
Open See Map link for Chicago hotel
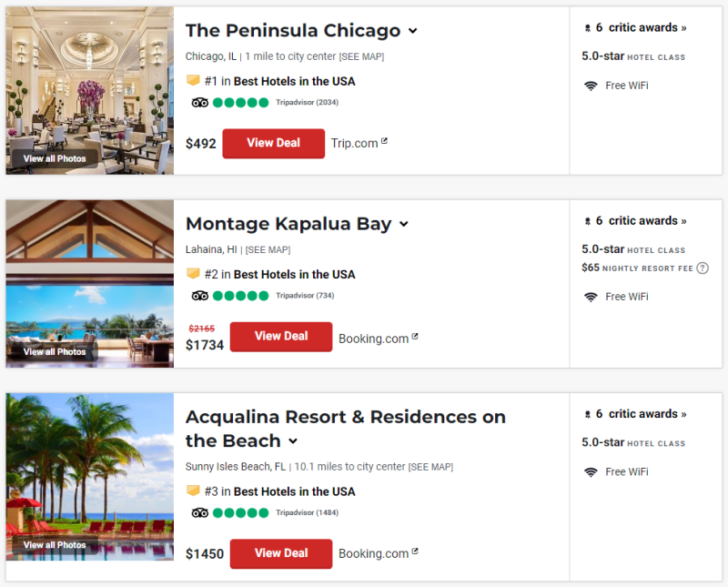pyautogui.click(x=361, y=56)
